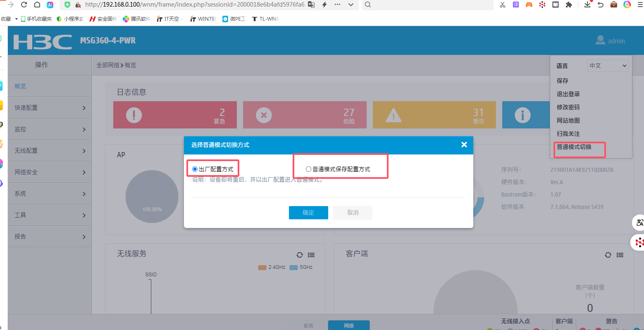Expand the 系统 sidebar menu
This screenshot has height=330, width=644.
click(50, 194)
